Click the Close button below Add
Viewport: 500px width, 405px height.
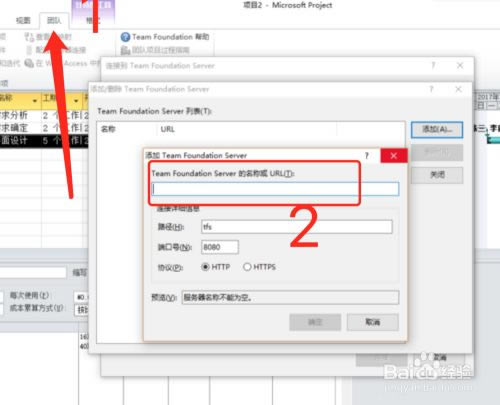click(x=437, y=175)
